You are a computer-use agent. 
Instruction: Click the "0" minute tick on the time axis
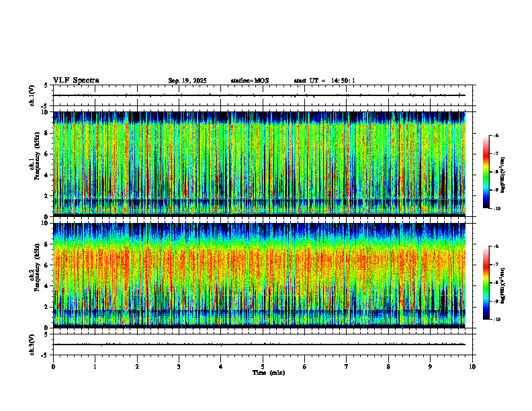click(x=53, y=367)
